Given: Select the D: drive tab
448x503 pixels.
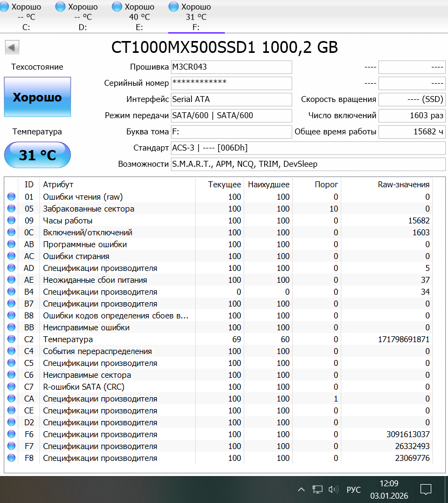Looking at the screenshot, I should pyautogui.click(x=82, y=17).
